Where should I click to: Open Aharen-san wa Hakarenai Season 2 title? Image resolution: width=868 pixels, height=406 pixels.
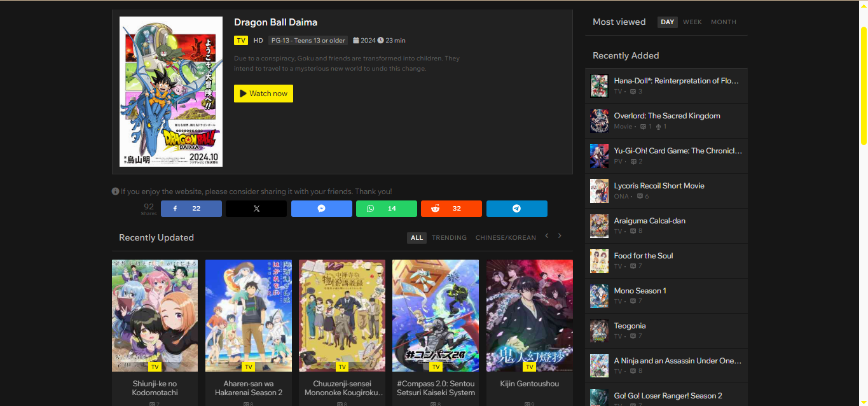[249, 388]
